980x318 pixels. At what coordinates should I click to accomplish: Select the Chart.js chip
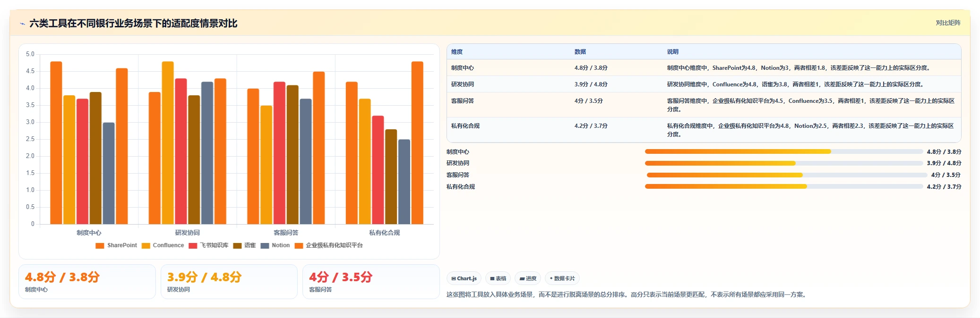click(464, 278)
